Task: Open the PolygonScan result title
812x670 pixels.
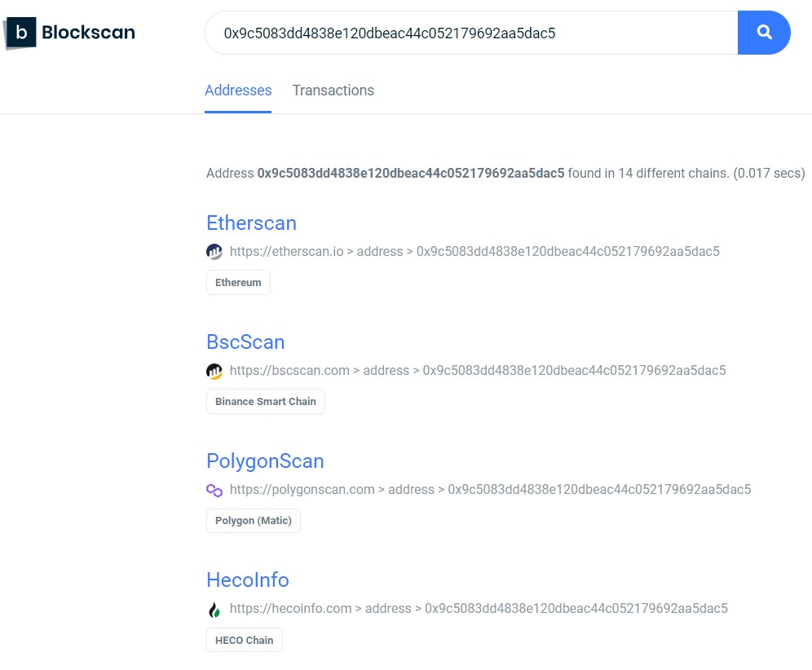Action: (x=265, y=461)
